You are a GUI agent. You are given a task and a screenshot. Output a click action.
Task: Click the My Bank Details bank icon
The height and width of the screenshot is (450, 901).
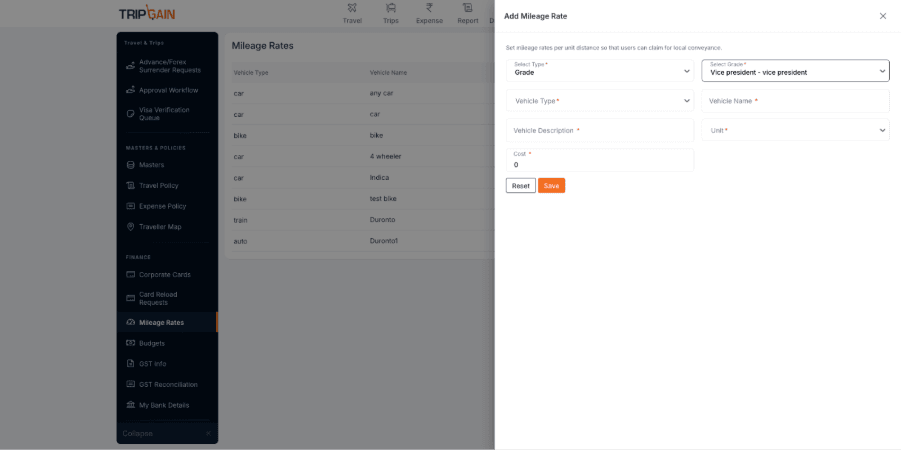[130, 405]
